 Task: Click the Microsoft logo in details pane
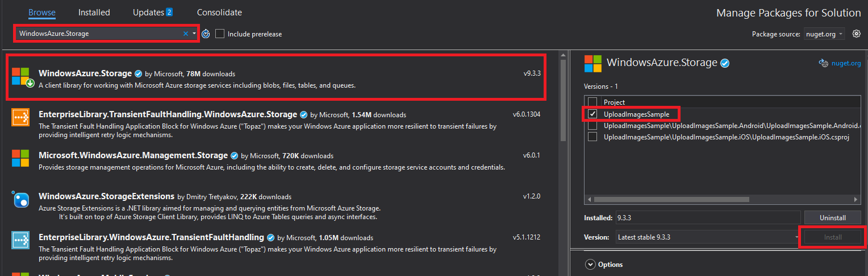tap(593, 63)
